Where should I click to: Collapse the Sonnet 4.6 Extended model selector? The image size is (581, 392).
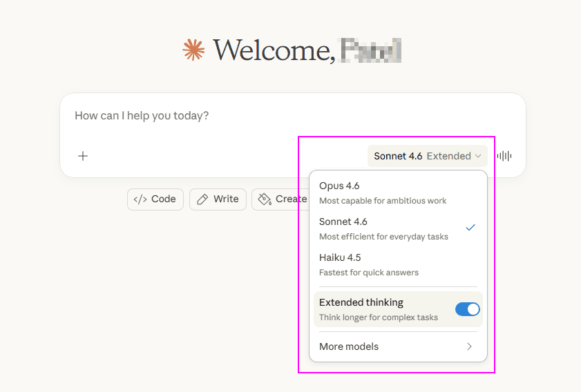(427, 156)
